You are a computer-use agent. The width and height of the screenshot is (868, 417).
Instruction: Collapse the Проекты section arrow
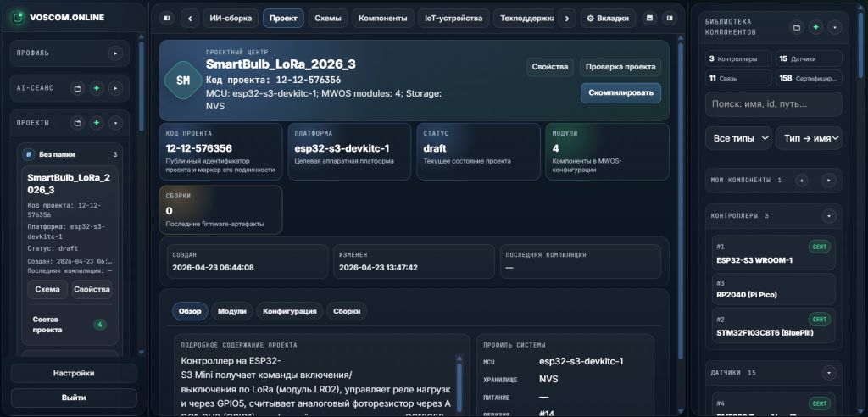(x=115, y=123)
